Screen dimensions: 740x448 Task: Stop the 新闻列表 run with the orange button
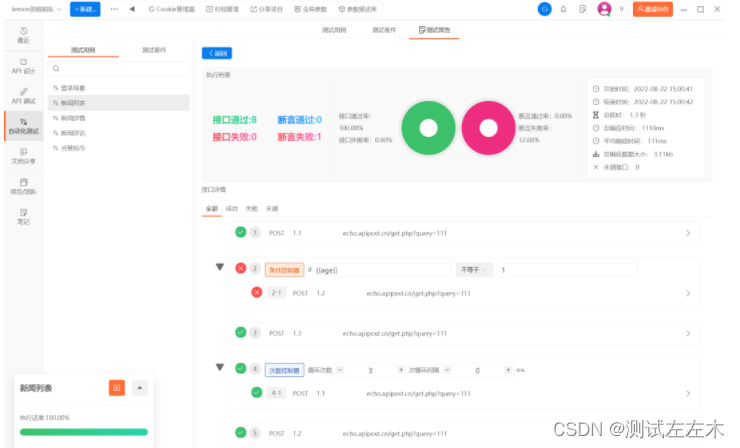(x=117, y=388)
